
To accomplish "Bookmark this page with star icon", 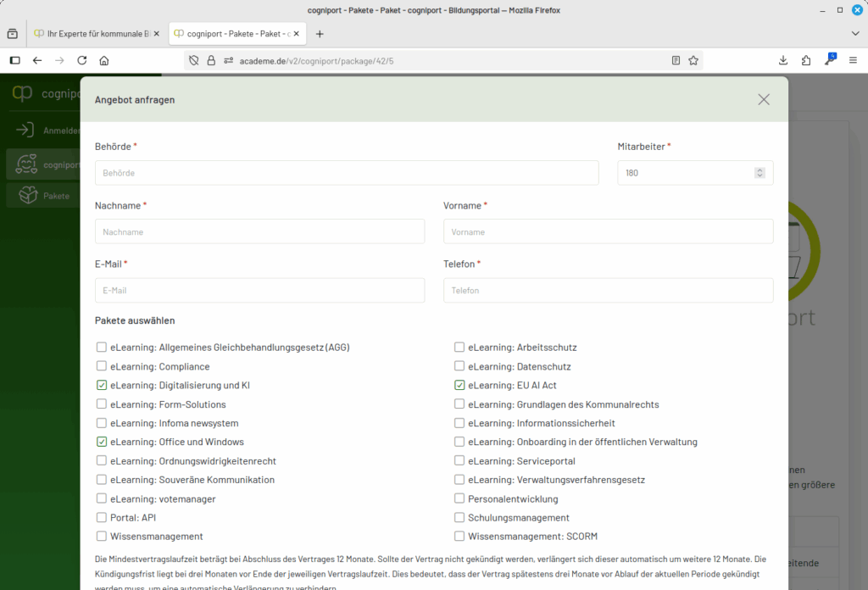I will click(x=693, y=60).
